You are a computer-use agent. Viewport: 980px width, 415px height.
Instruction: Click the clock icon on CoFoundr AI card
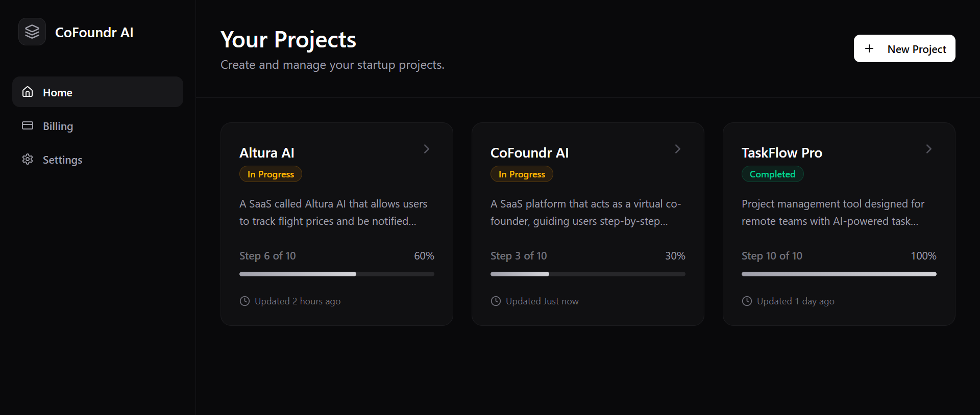tap(496, 301)
